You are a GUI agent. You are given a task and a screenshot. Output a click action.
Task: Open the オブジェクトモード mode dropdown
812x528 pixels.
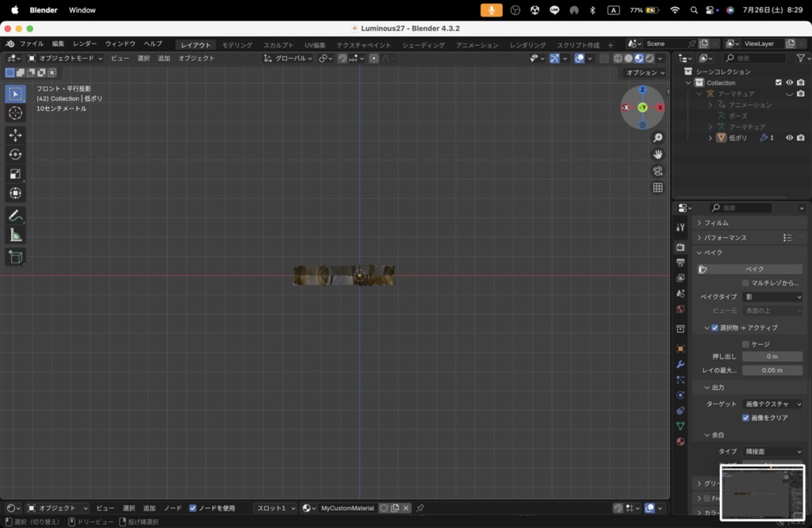tap(65, 58)
